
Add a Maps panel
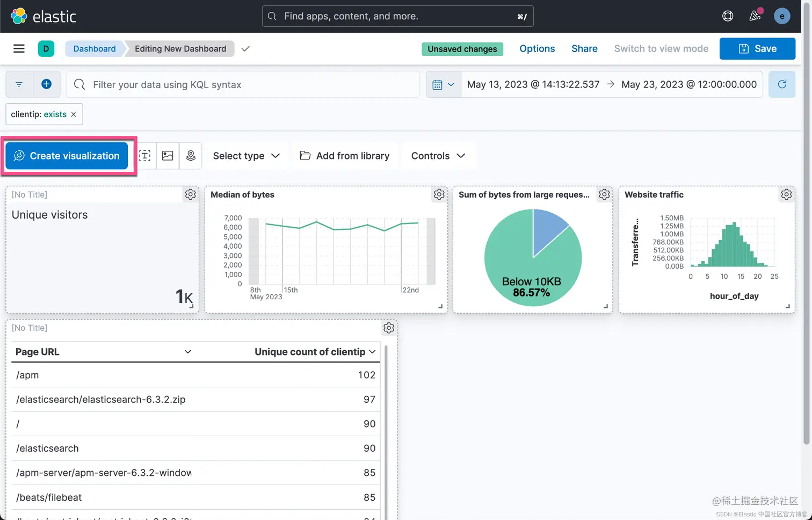191,156
